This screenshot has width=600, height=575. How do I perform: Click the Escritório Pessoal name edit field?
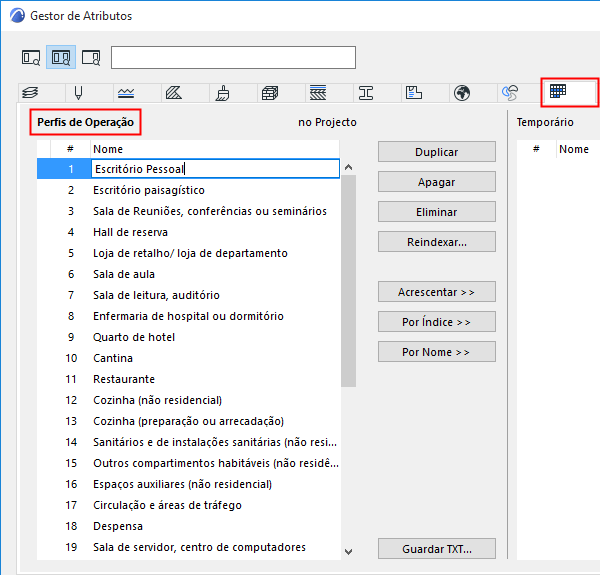coord(215,169)
